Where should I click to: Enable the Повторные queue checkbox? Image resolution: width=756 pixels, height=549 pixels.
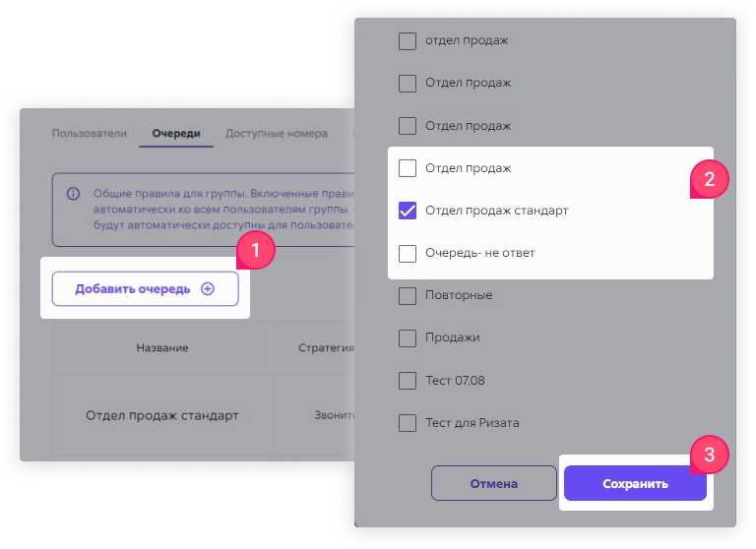click(408, 295)
